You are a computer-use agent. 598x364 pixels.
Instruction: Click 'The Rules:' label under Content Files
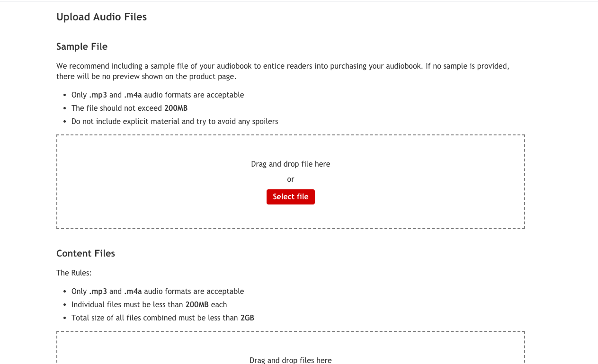pyautogui.click(x=74, y=273)
